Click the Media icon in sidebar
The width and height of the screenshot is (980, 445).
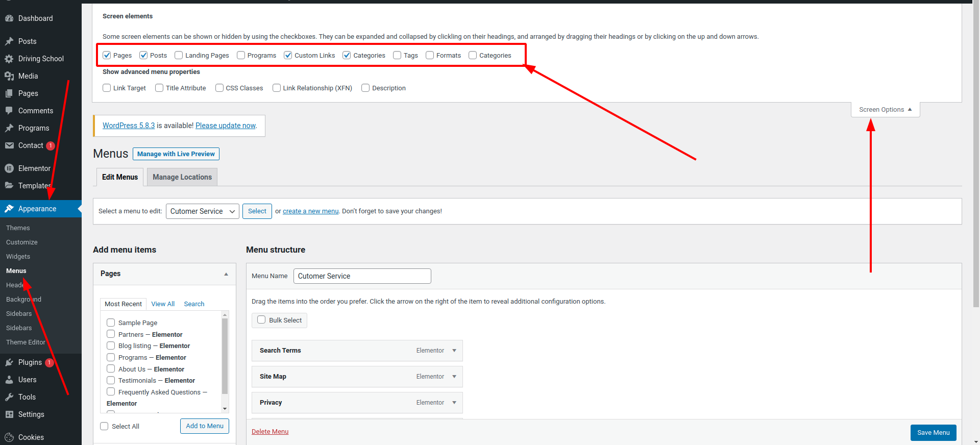click(9, 76)
